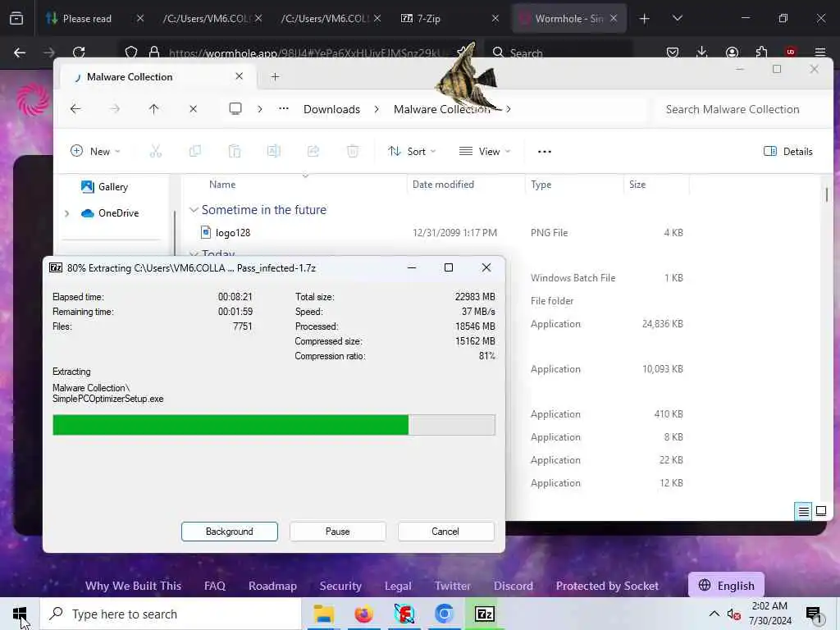This screenshot has width=840, height=630.
Task: Click the Cut scissors icon
Action: (155, 152)
